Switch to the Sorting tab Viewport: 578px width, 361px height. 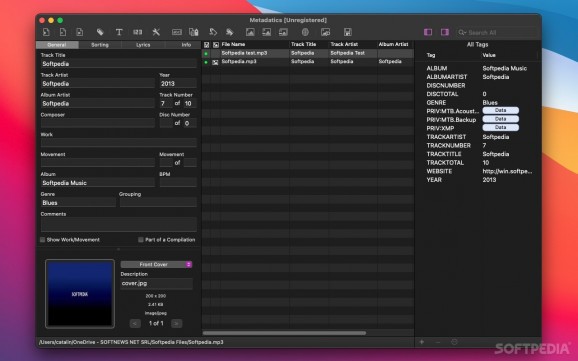click(x=100, y=45)
